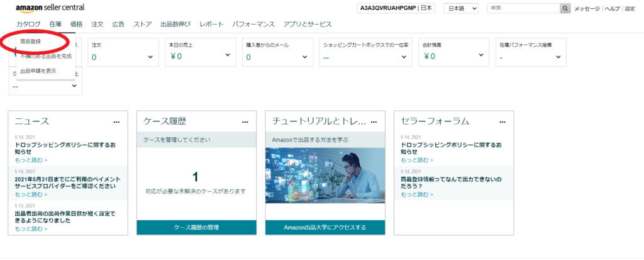Open the 広告 menu

118,25
